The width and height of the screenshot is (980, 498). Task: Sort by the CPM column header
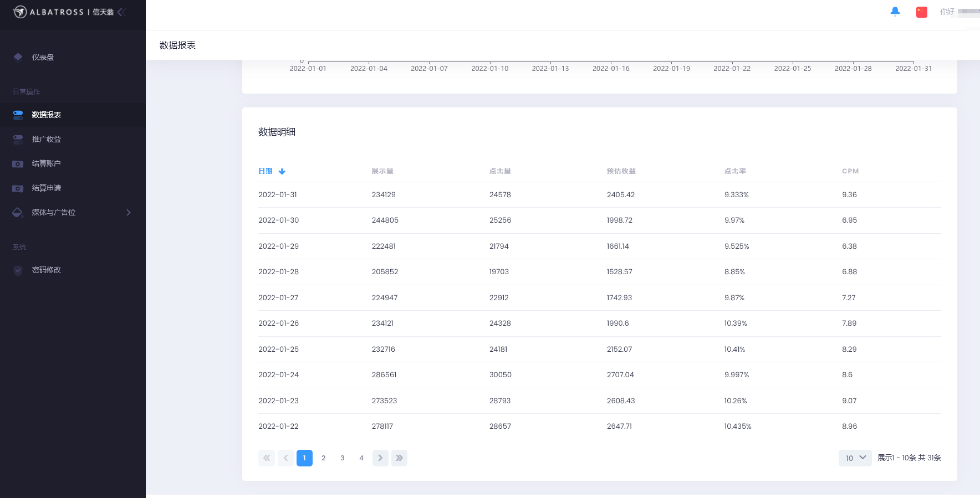(x=850, y=171)
